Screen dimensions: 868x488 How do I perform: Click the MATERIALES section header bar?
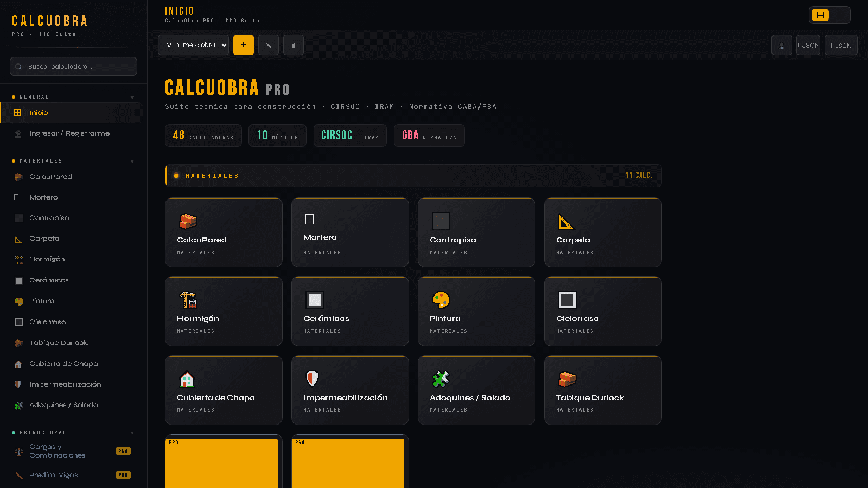click(x=413, y=176)
